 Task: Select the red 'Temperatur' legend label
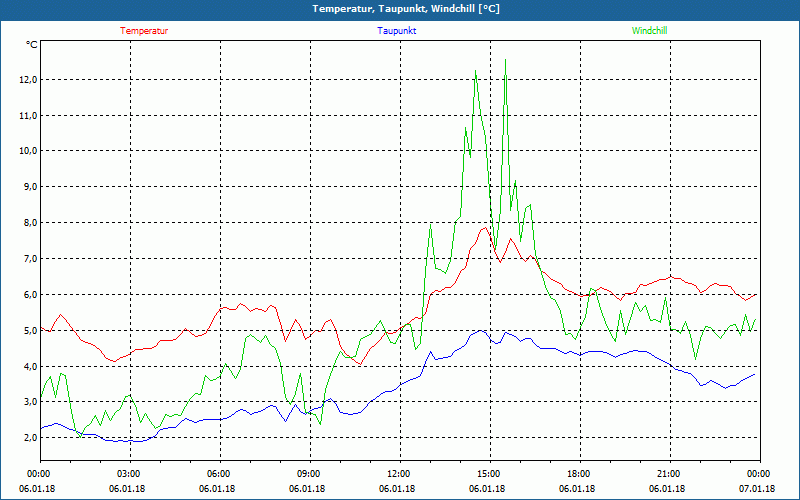(144, 31)
